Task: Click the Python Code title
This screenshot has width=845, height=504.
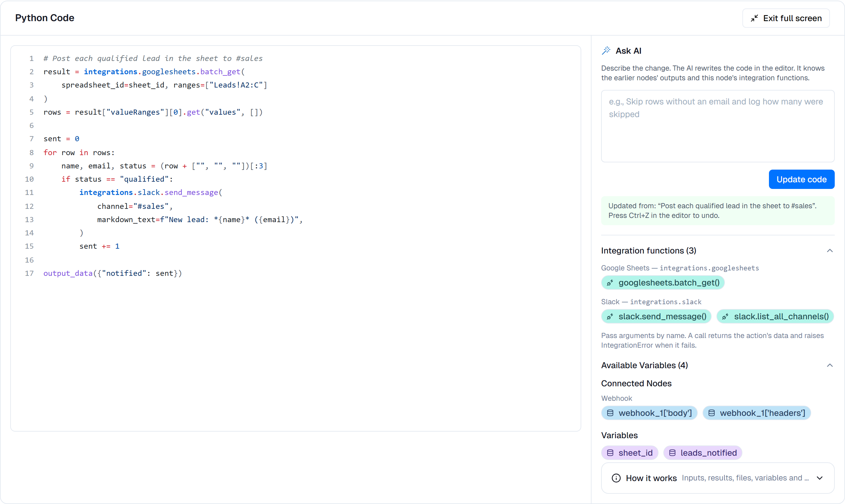Action: [44, 18]
